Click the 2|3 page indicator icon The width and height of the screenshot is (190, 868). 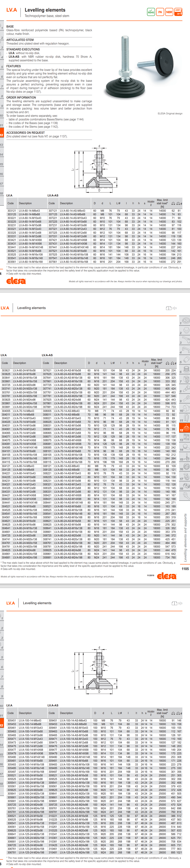click(171, 308)
